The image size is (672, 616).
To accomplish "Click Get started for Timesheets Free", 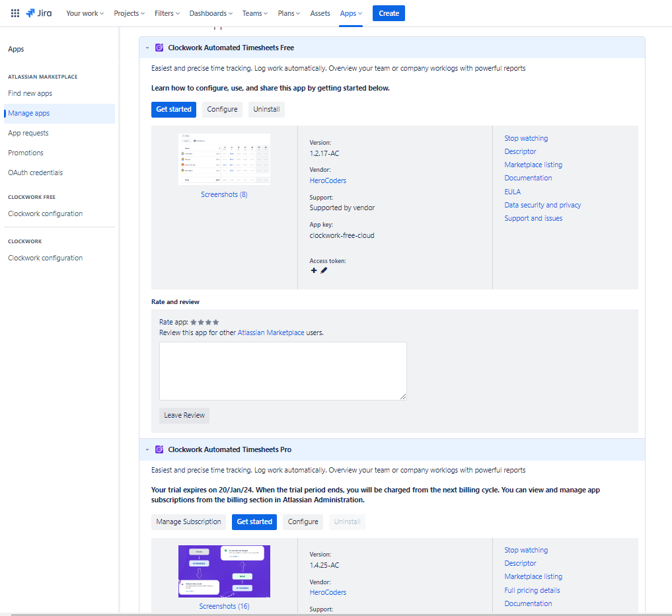I will [x=174, y=109].
